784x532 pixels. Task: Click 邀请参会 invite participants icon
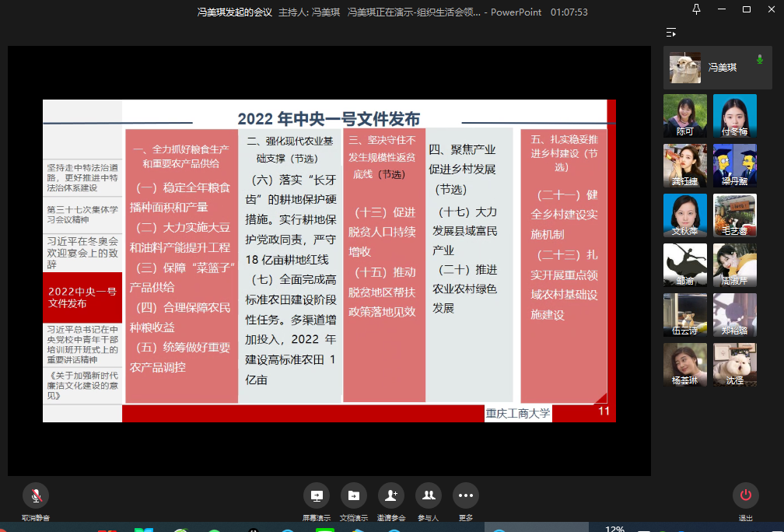pos(390,495)
